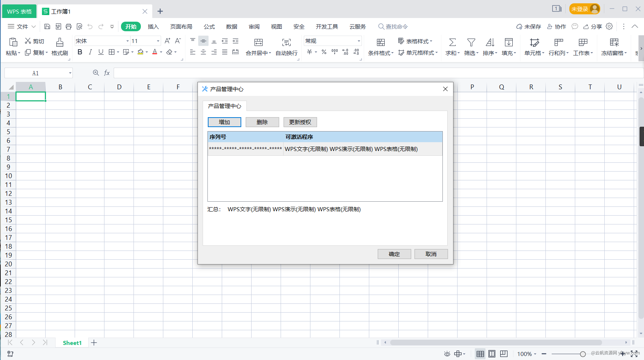Image resolution: width=644 pixels, height=360 pixels.
Task: Click the zoom slider handle
Action: click(583, 354)
